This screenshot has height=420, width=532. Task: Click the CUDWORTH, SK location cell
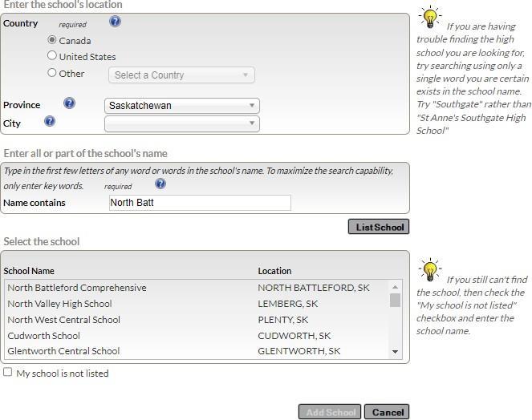pyautogui.click(x=294, y=336)
